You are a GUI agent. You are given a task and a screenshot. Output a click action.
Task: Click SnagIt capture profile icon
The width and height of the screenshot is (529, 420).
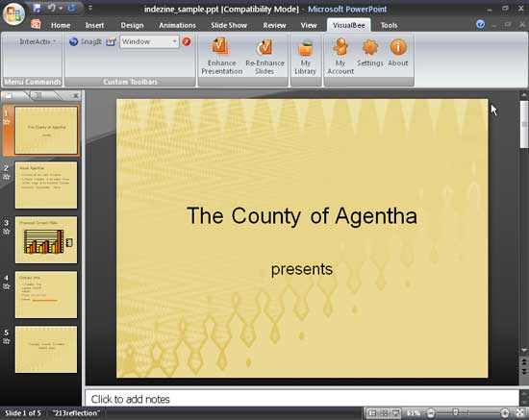(111, 41)
